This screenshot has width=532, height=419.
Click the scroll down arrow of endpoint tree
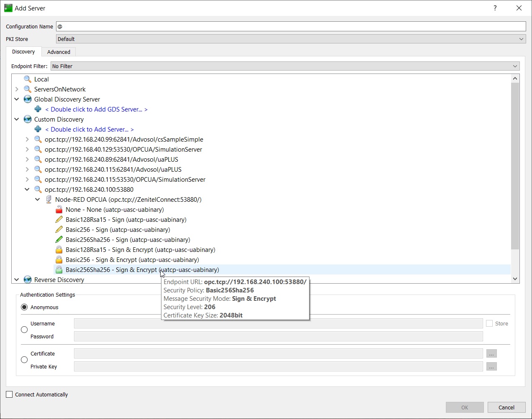click(x=515, y=279)
